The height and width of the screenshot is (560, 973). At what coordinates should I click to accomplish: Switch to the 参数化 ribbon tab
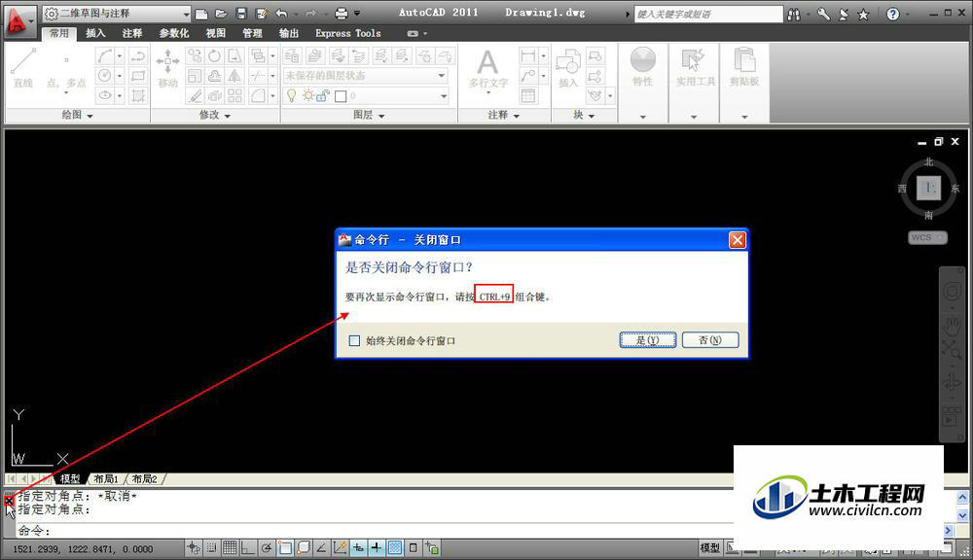tap(174, 33)
